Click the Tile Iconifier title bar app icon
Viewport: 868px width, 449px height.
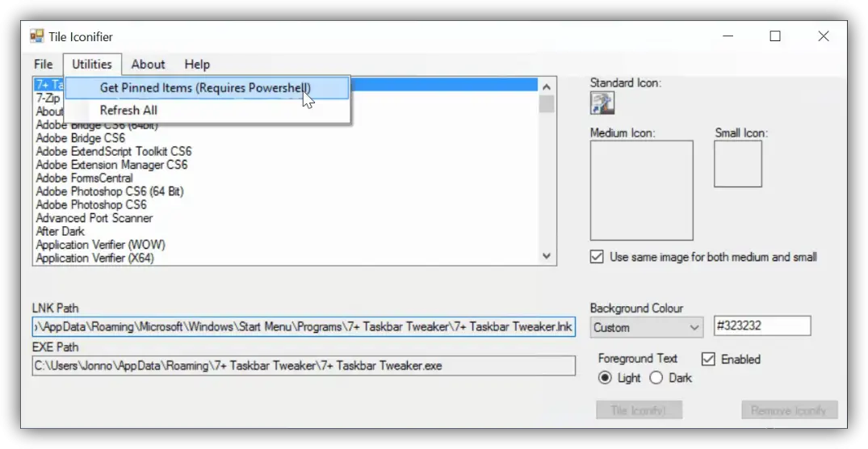(36, 36)
